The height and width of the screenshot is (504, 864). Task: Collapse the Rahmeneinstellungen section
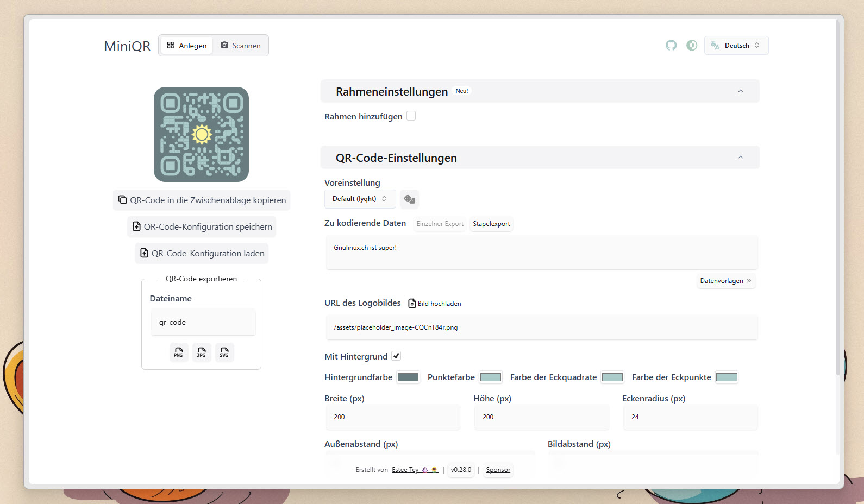740,91
